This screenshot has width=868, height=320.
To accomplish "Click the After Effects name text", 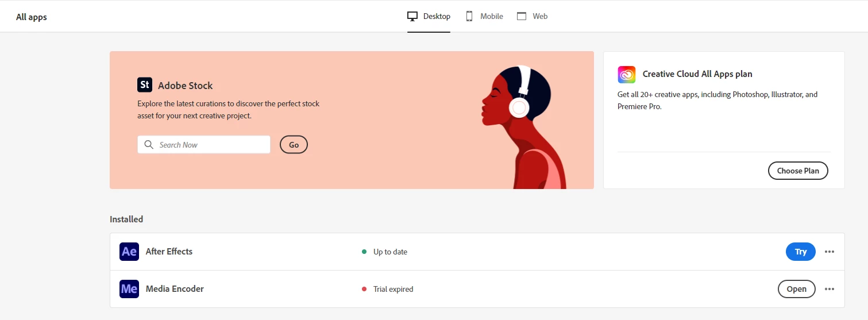I will tap(169, 252).
